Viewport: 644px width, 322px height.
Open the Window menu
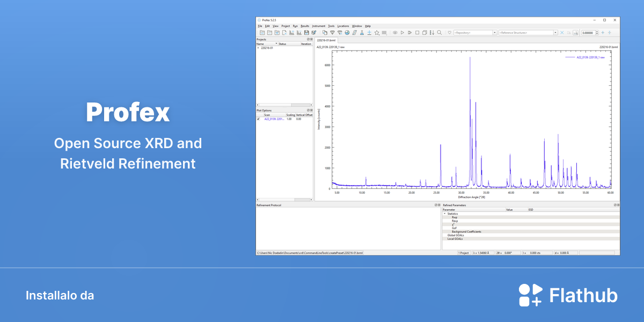(x=357, y=26)
